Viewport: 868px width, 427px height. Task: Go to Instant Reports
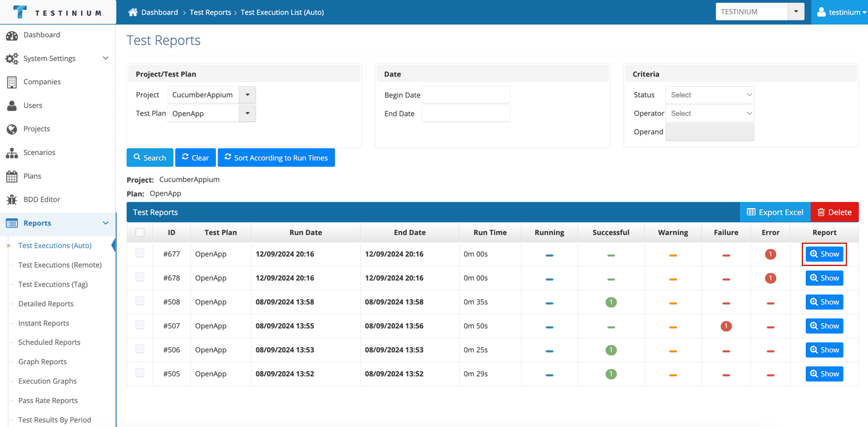(x=43, y=323)
